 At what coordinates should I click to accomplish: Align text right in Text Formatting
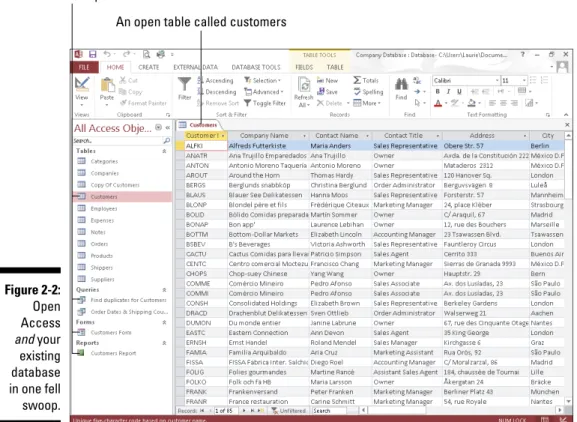pos(514,103)
